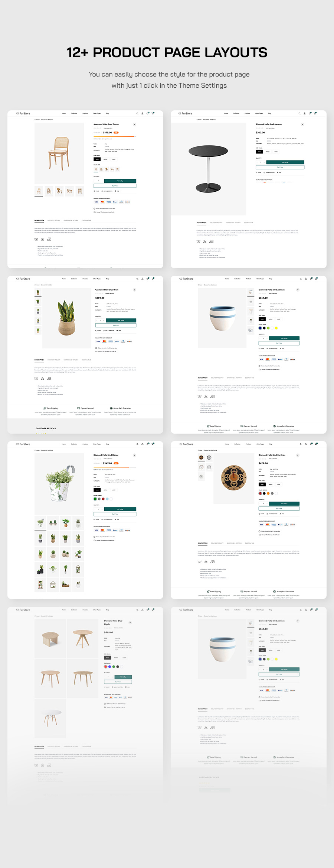Choose Medium size on the black table page
Viewport: 334px width, 868px height.
coord(268,152)
